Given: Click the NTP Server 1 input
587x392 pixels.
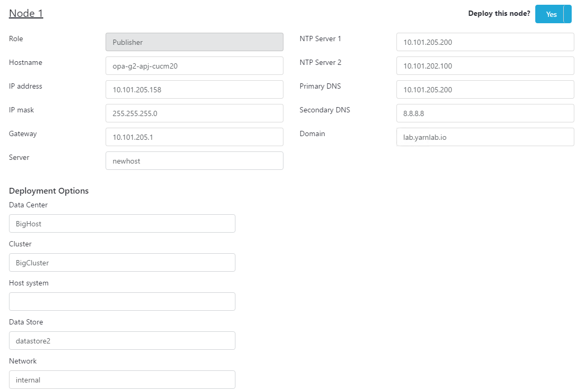Looking at the screenshot, I should coord(485,42).
